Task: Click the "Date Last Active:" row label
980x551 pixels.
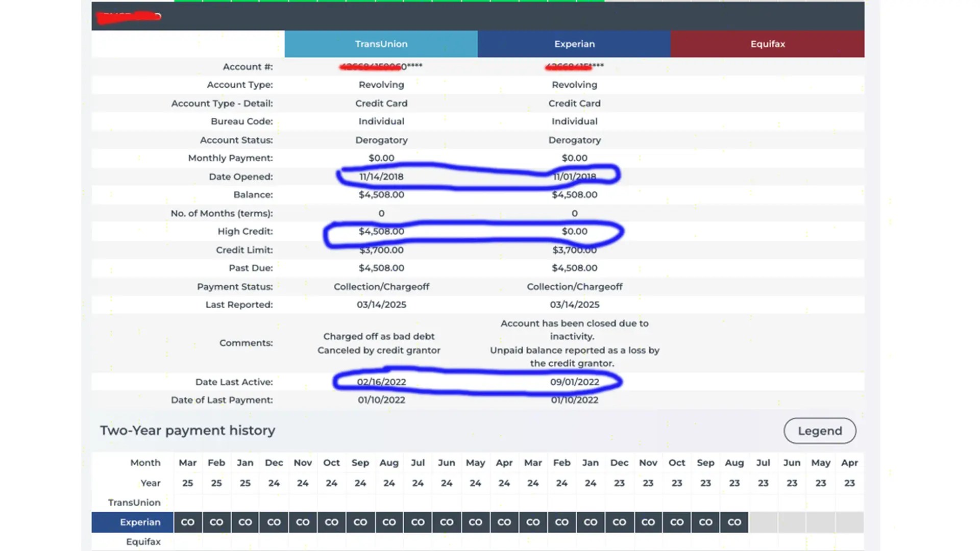Action: (x=234, y=382)
